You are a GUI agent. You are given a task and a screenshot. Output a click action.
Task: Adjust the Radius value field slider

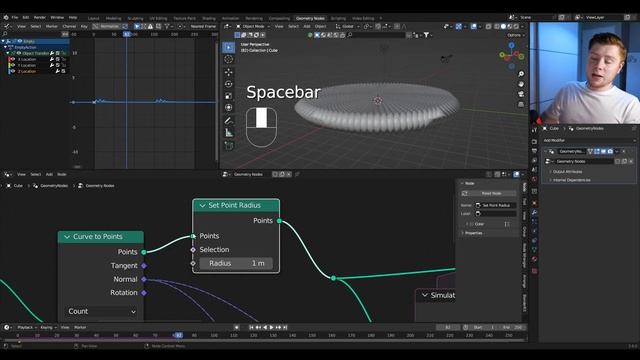click(x=236, y=263)
